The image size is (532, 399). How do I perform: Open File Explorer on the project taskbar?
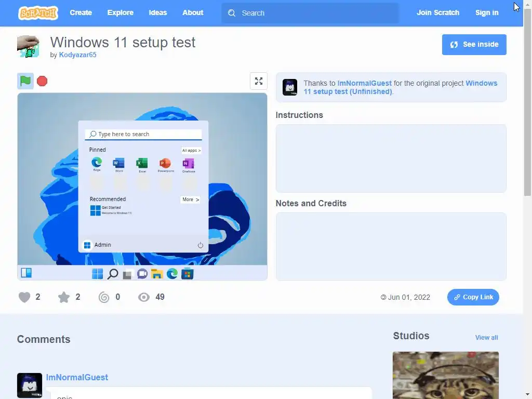point(157,274)
